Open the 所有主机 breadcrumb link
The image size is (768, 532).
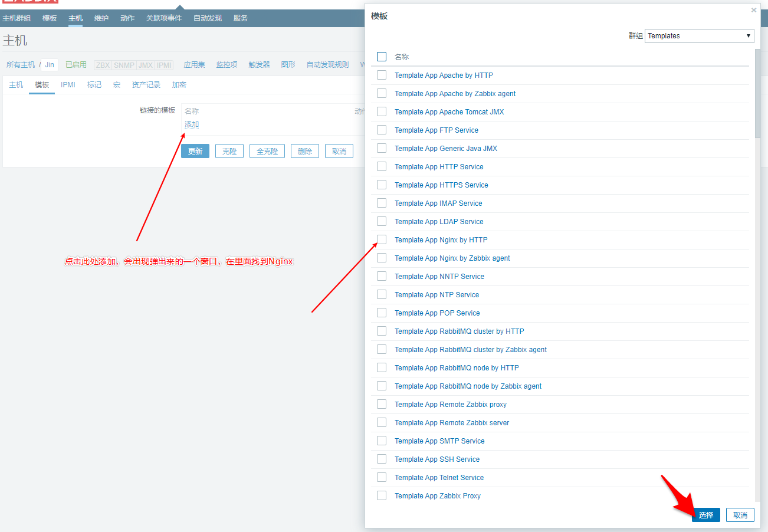(x=21, y=65)
